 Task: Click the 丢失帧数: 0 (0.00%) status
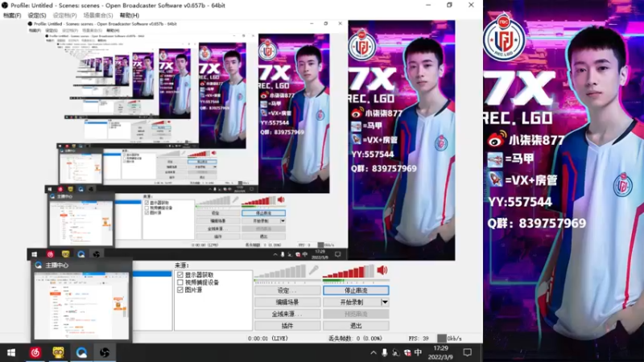(355, 339)
